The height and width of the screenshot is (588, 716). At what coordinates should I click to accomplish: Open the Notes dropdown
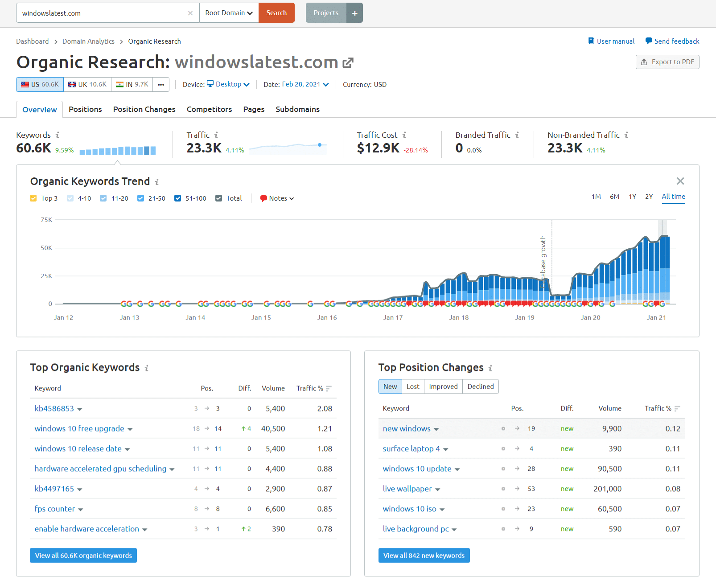[277, 198]
